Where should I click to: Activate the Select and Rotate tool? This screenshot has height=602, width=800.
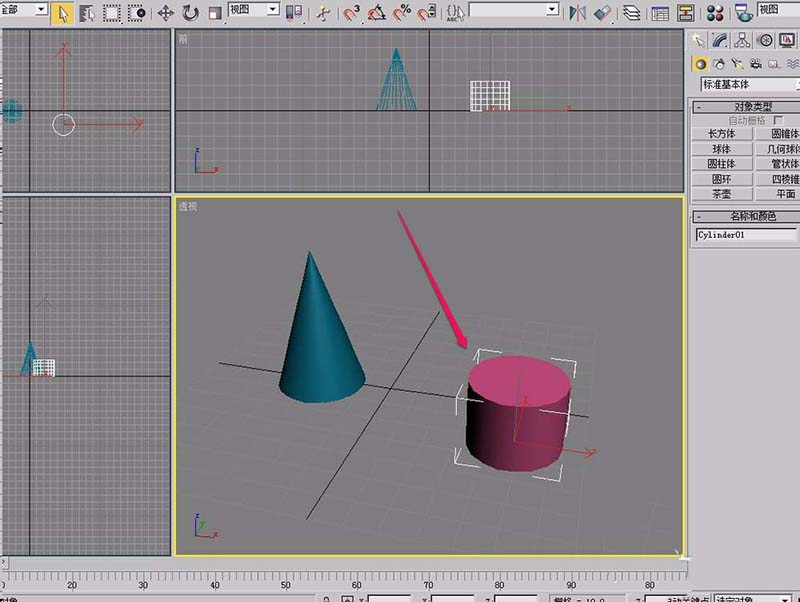(190, 13)
